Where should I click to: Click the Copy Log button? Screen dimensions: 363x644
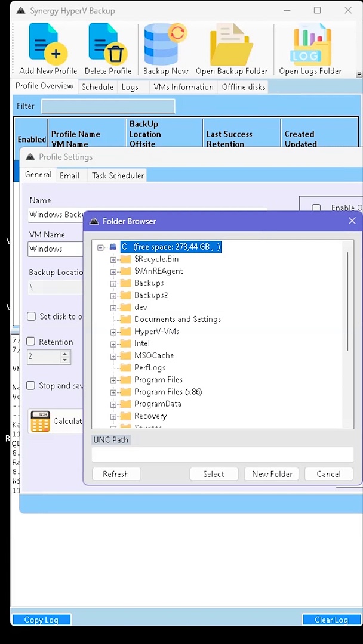[42, 620]
